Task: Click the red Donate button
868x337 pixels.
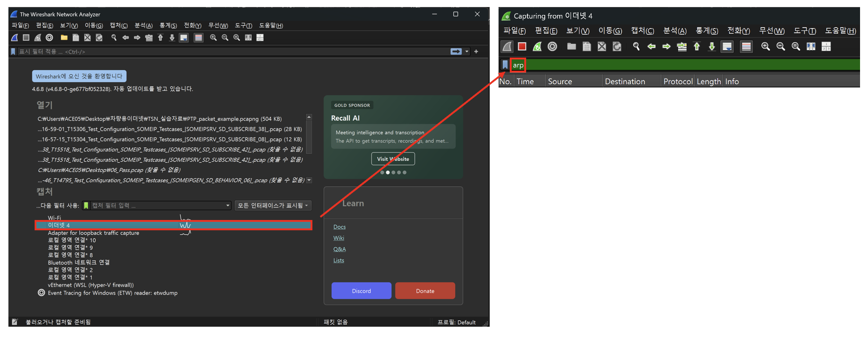Action: click(425, 291)
